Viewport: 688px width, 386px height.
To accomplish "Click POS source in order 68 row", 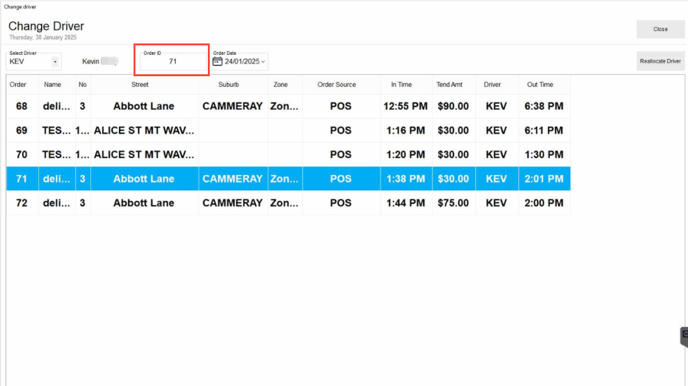I will [341, 106].
